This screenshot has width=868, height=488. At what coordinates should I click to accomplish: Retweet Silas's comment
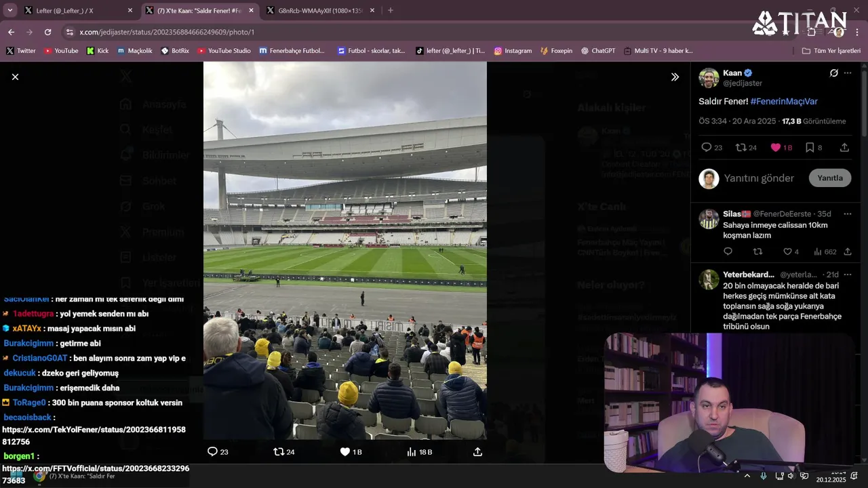758,251
